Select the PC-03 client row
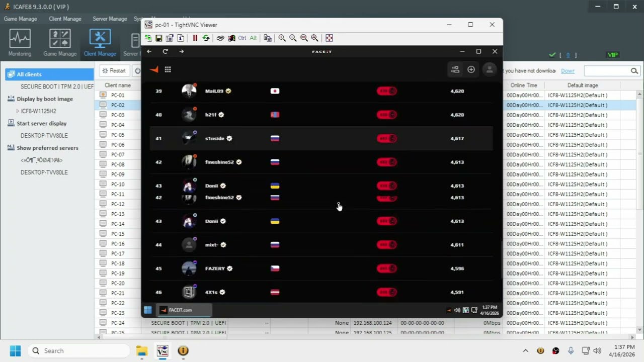Screen dimensions: 644x362 118,115
